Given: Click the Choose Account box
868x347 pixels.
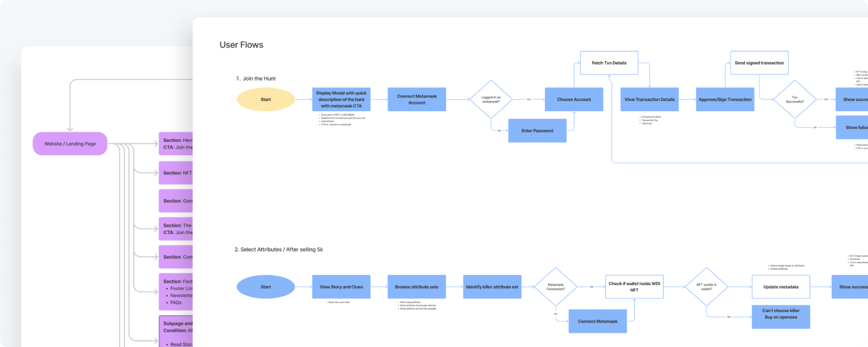Looking at the screenshot, I should [x=574, y=100].
